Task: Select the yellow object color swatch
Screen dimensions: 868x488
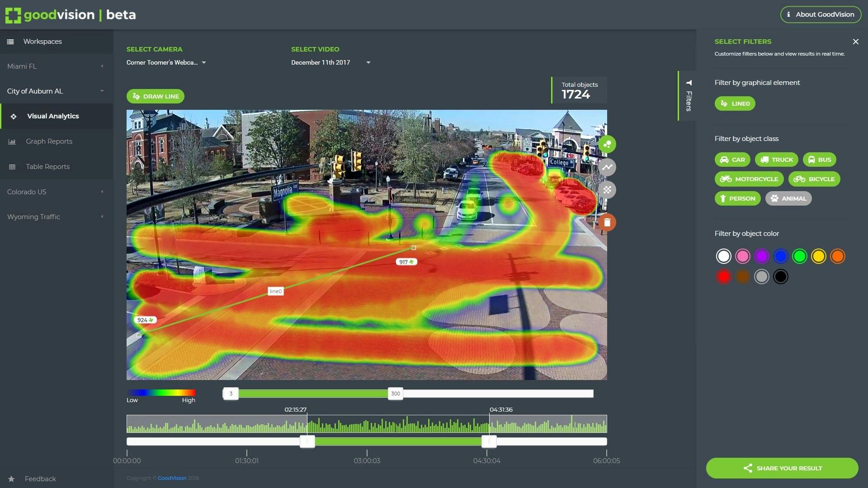Action: 819,256
